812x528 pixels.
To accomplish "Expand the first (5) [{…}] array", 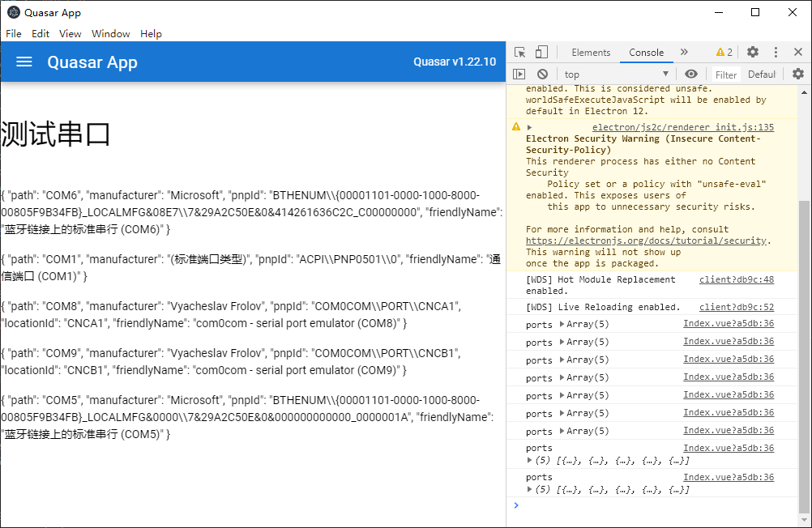I will point(529,460).
